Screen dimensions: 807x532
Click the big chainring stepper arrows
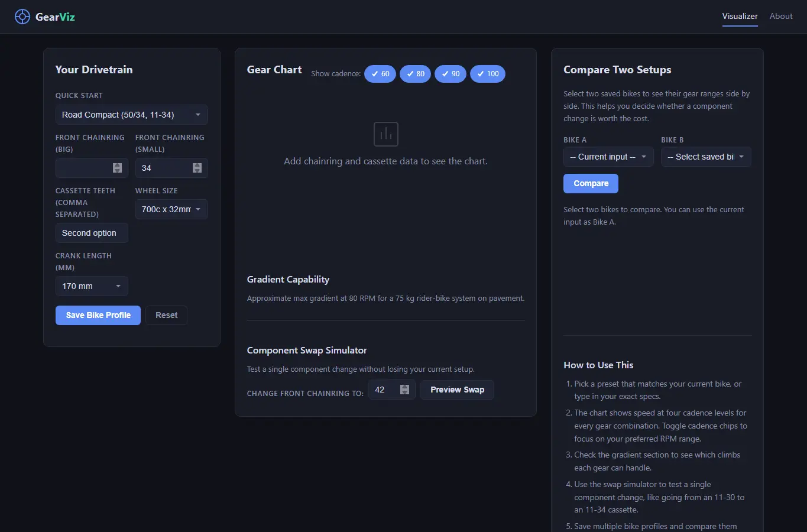(x=117, y=168)
